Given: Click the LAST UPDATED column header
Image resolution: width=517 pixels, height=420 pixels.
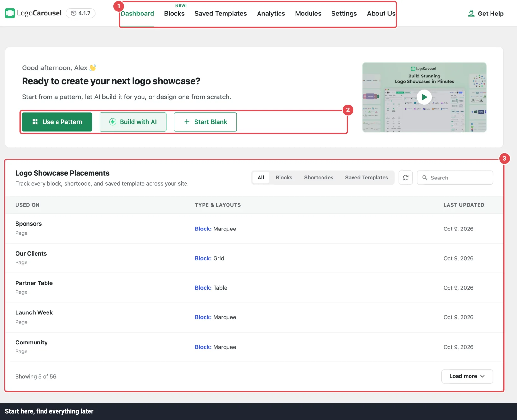Looking at the screenshot, I should (464, 205).
